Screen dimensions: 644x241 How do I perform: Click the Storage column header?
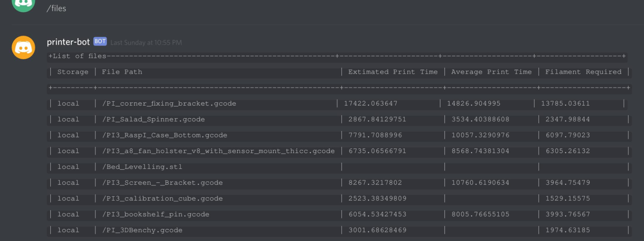point(73,72)
